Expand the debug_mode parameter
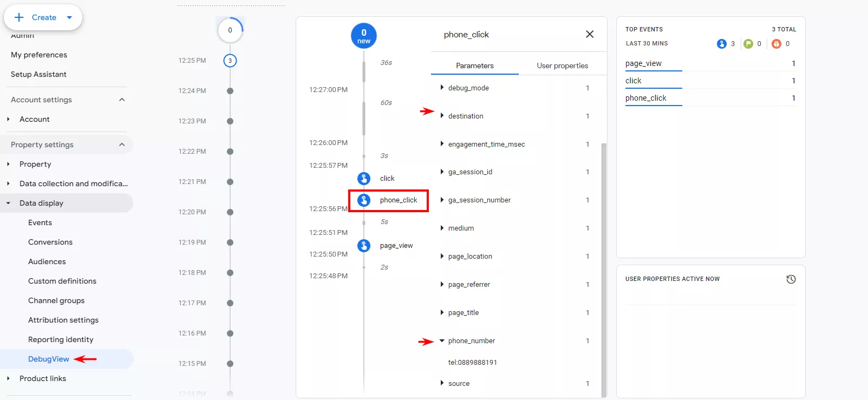 click(x=442, y=88)
